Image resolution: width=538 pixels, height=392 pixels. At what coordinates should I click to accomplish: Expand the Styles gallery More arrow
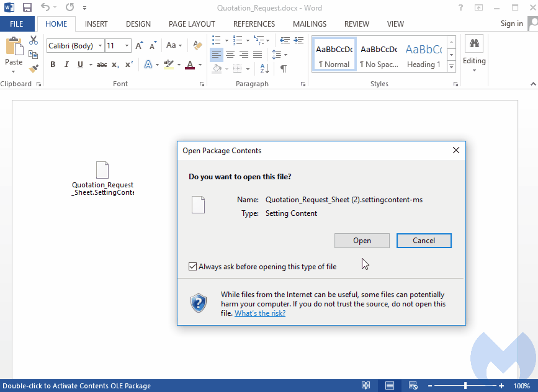point(452,67)
